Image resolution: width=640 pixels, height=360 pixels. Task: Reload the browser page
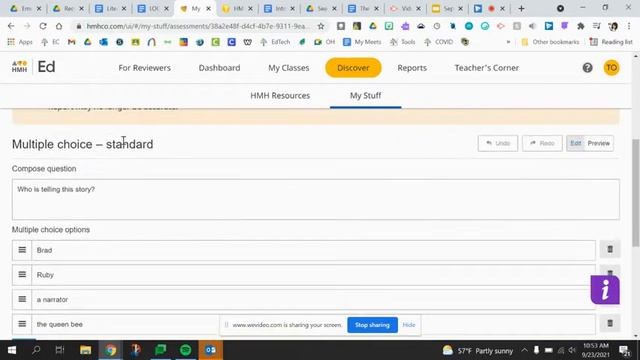[x=43, y=26]
